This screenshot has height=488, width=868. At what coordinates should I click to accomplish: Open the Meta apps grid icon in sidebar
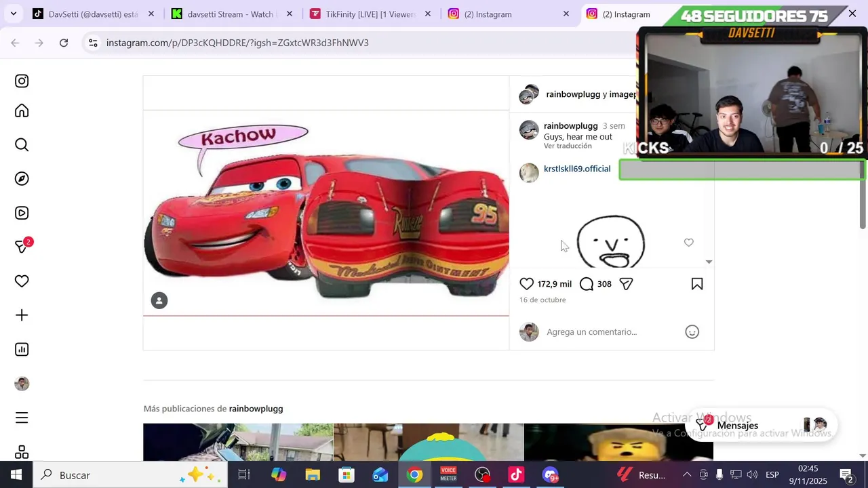coord(22,452)
